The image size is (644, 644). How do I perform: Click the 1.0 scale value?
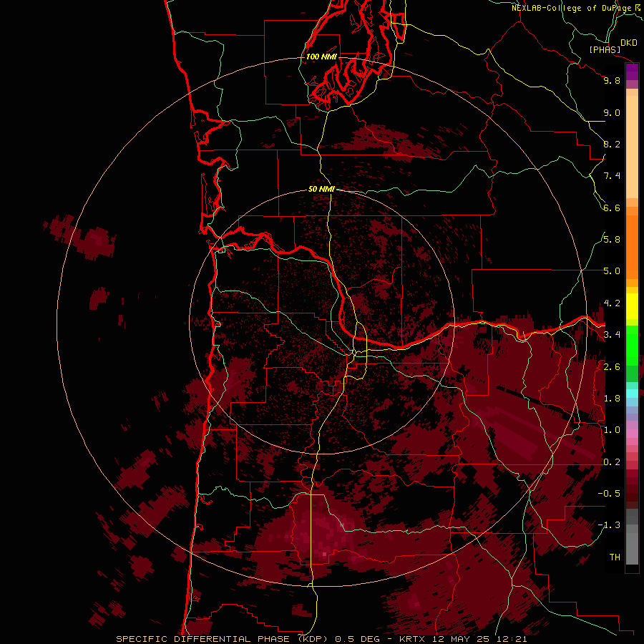[612, 430]
